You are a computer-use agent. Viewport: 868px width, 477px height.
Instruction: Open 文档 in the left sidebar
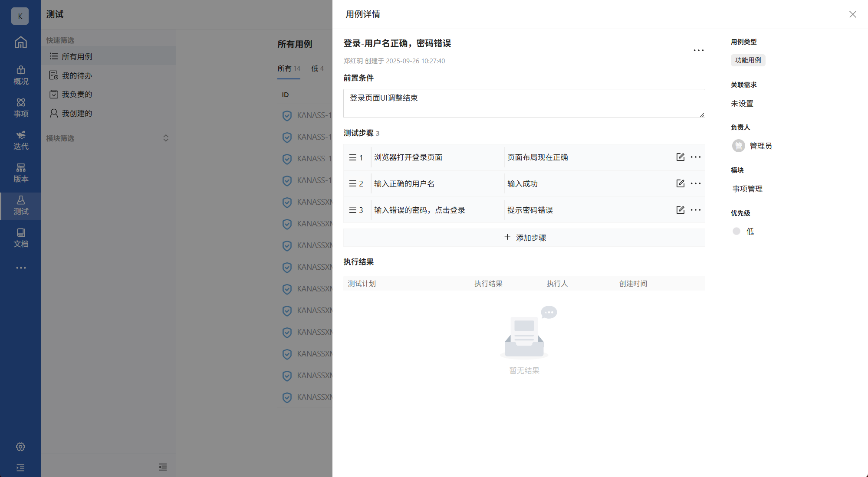(x=20, y=238)
